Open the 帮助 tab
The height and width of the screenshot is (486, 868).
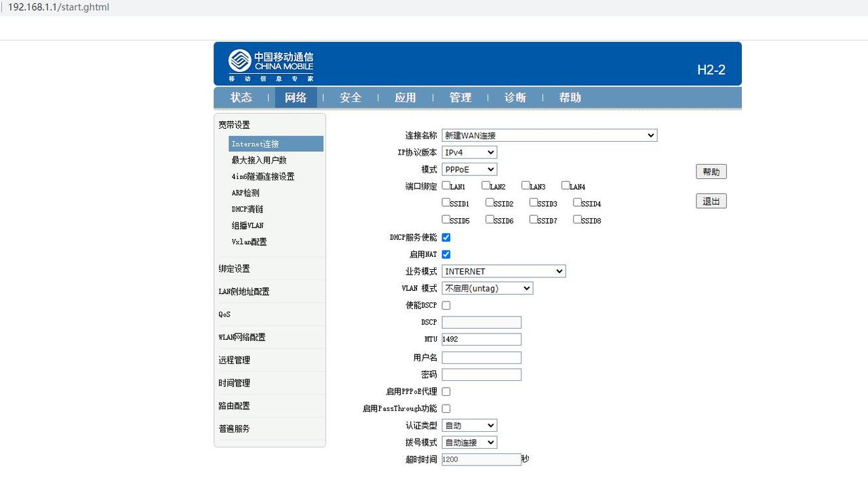(570, 98)
